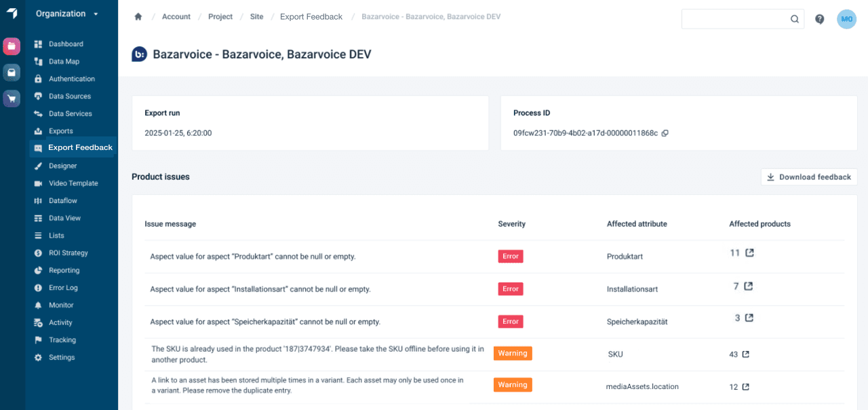Click the Bazarvoice logo beside the title

(x=139, y=54)
